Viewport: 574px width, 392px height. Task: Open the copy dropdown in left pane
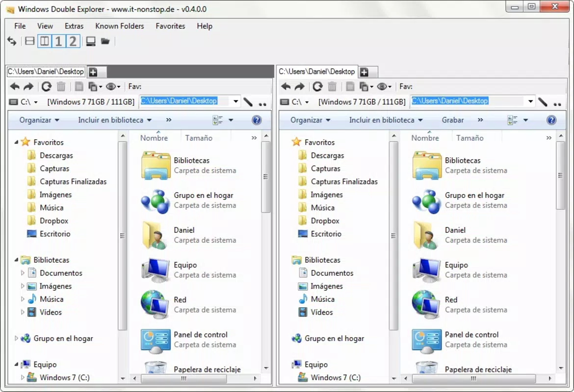[x=95, y=87]
